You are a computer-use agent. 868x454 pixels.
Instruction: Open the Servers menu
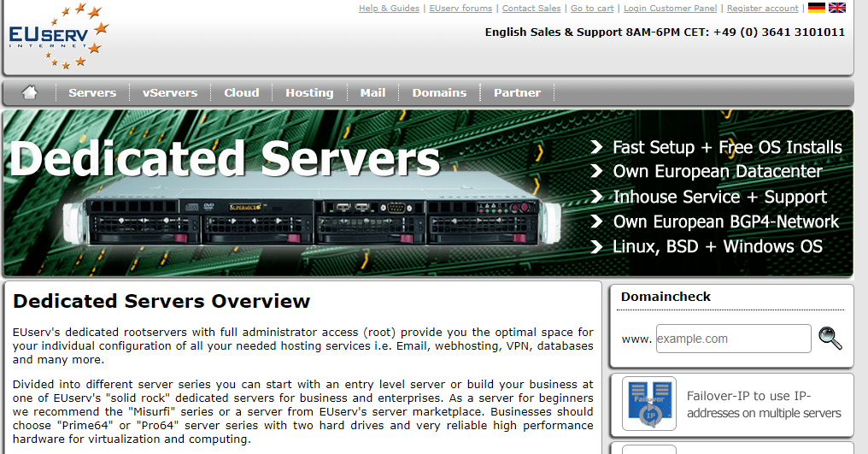pyautogui.click(x=92, y=92)
